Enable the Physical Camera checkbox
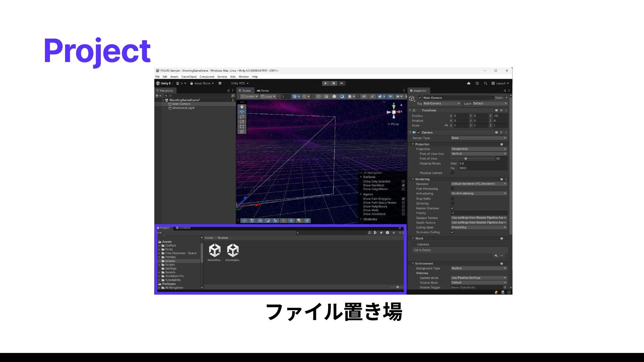Image resolution: width=644 pixels, height=362 pixels. pos(452,173)
